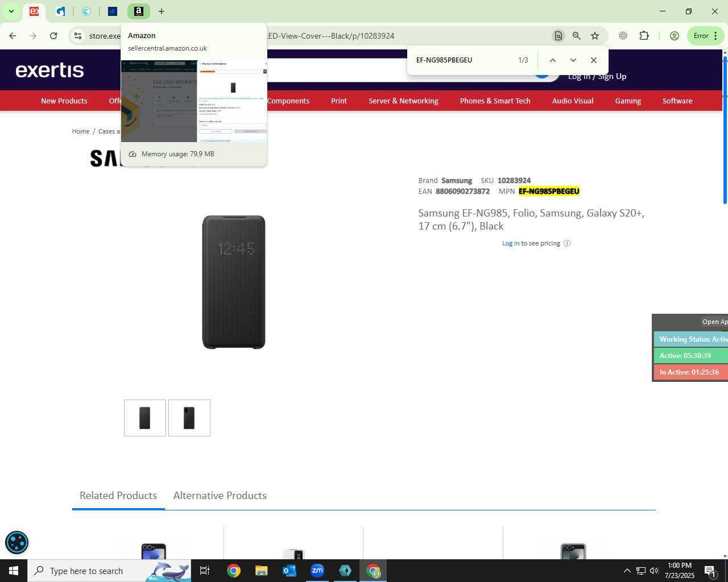
Task: Open the Print menu
Action: (339, 101)
